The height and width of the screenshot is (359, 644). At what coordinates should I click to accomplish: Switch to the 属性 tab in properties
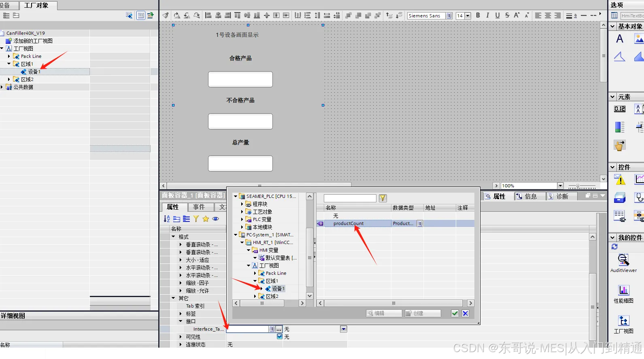[173, 207]
